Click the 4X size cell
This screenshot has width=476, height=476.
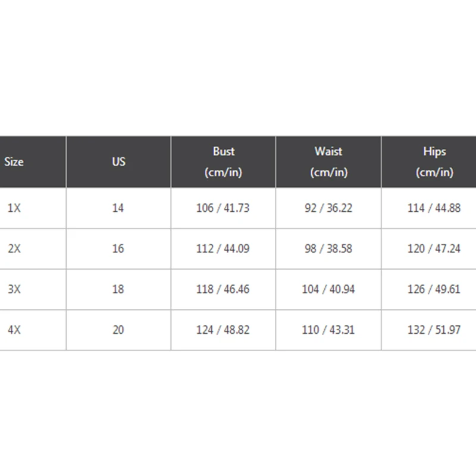14,330
